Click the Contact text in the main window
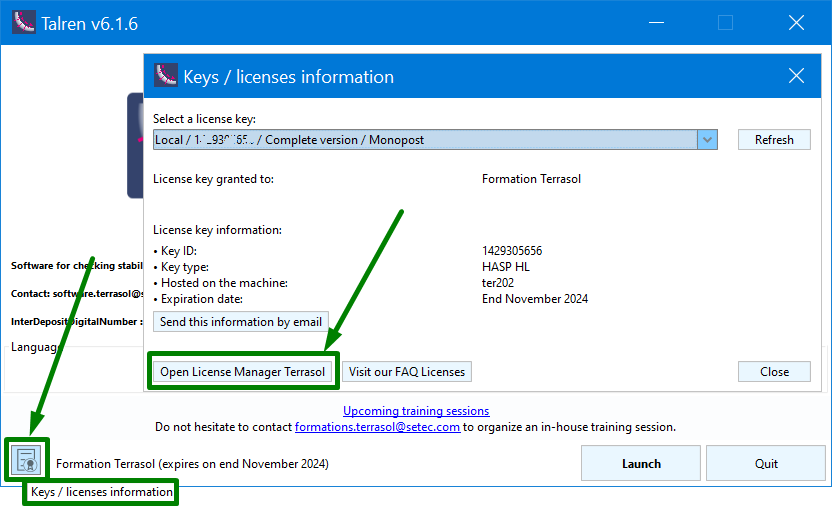Viewport: 832px width, 506px height. coord(77,294)
